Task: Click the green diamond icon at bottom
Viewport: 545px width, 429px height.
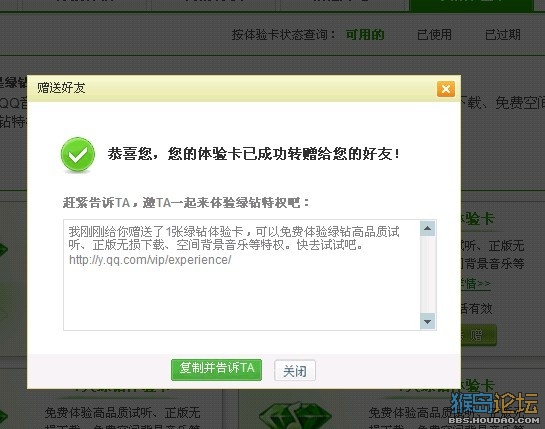Action: click(295, 415)
